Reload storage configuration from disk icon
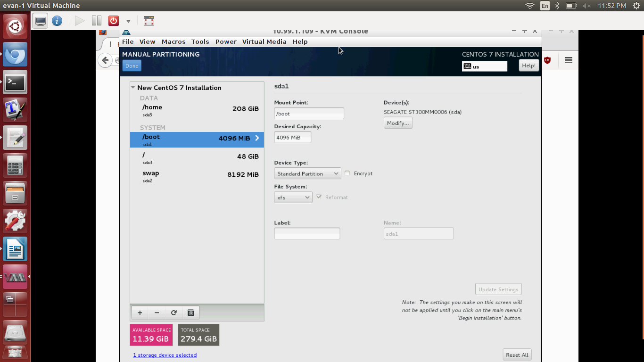This screenshot has height=362, width=644. 173,313
